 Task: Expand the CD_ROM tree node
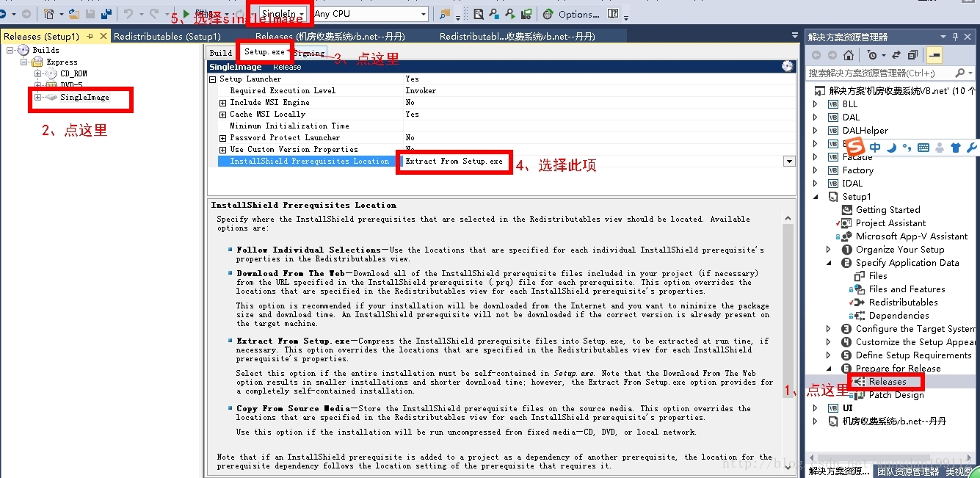point(38,73)
